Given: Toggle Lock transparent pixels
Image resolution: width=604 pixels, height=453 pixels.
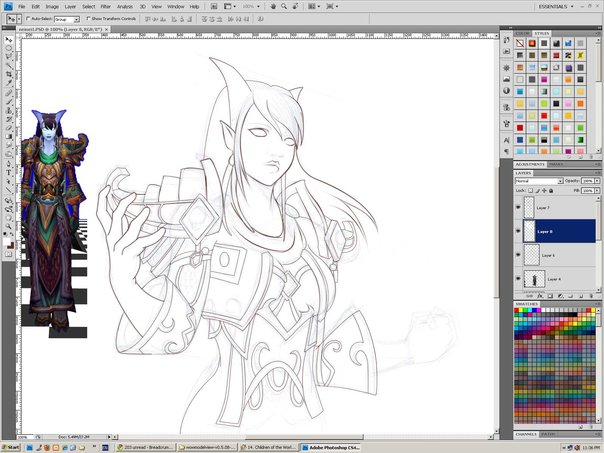Looking at the screenshot, I should coord(530,191).
